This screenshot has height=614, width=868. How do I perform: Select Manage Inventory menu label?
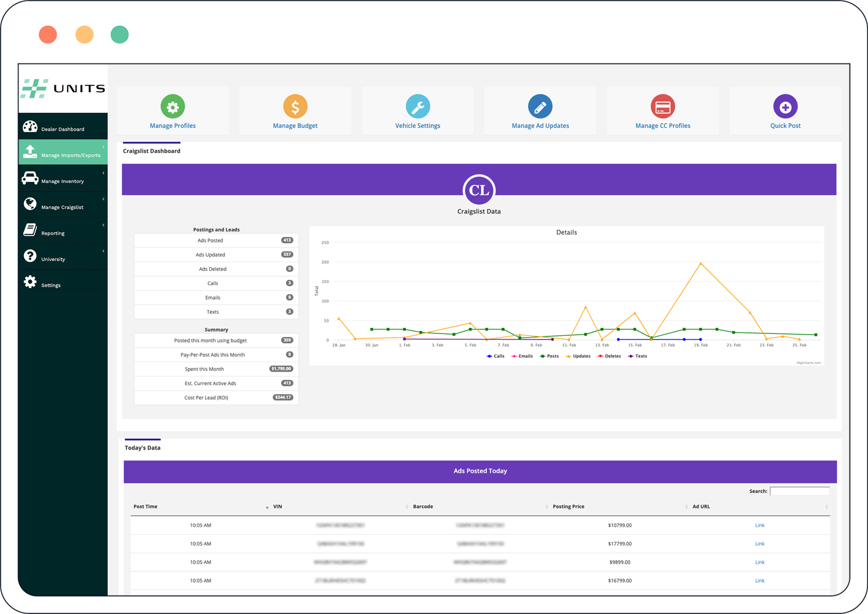tap(63, 181)
